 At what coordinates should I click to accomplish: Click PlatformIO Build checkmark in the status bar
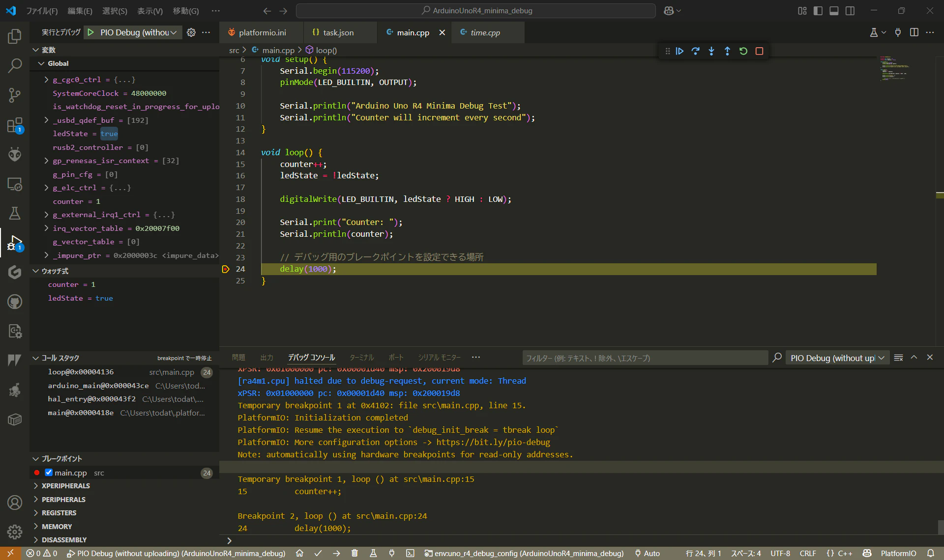pyautogui.click(x=318, y=553)
